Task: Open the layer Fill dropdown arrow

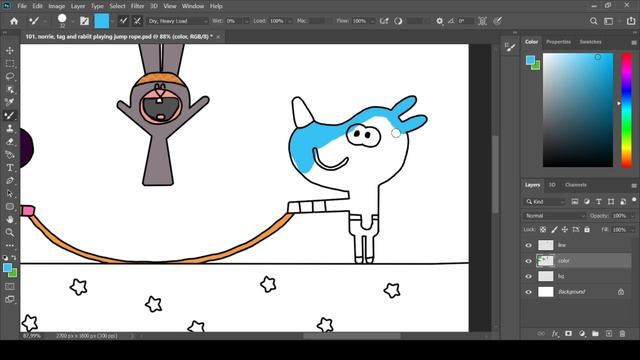Action: click(632, 230)
